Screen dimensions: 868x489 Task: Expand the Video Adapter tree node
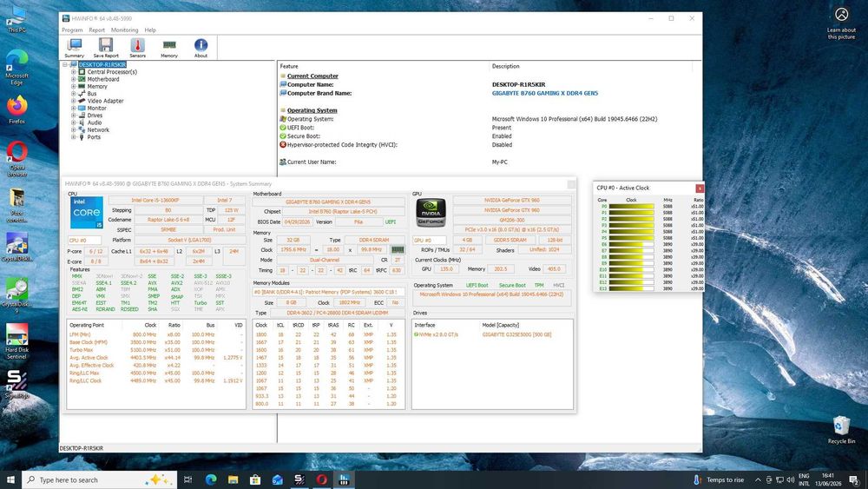pyautogui.click(x=73, y=101)
